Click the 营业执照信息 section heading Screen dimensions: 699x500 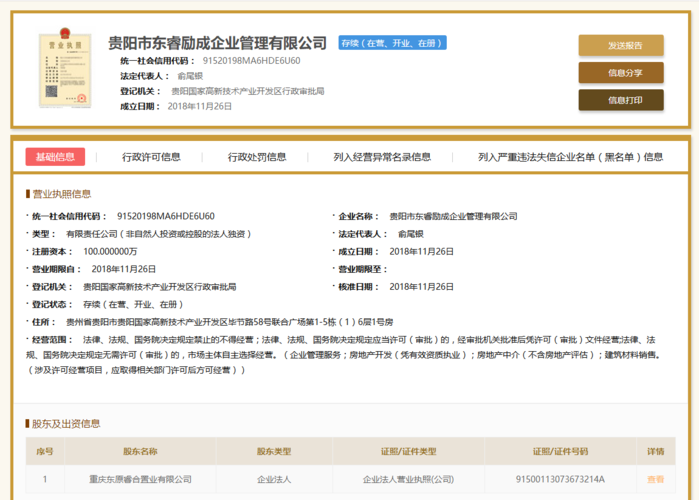pyautogui.click(x=62, y=194)
